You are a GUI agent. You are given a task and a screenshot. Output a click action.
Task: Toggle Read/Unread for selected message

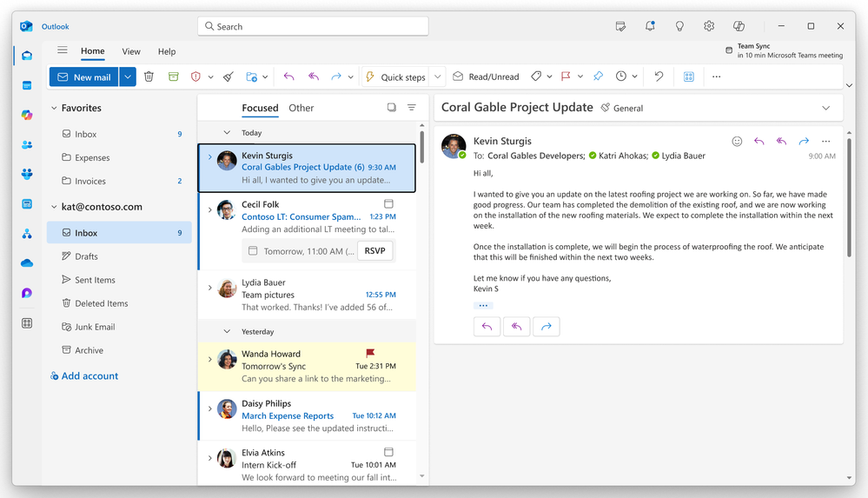[x=486, y=77]
